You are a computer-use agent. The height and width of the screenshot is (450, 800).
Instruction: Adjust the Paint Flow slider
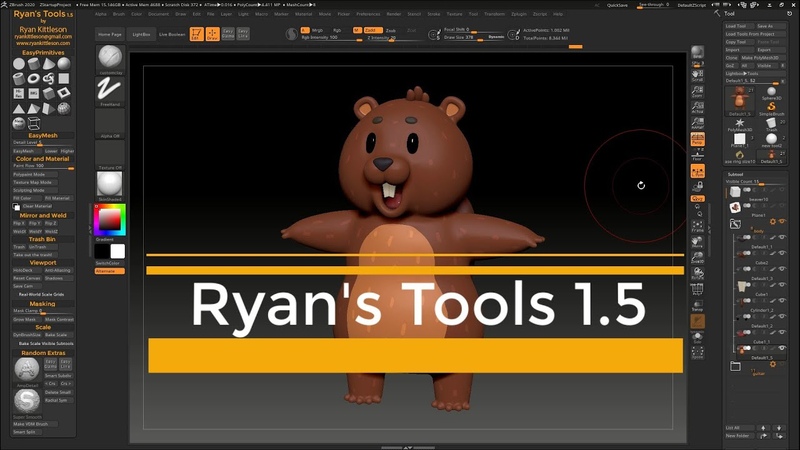tap(43, 166)
